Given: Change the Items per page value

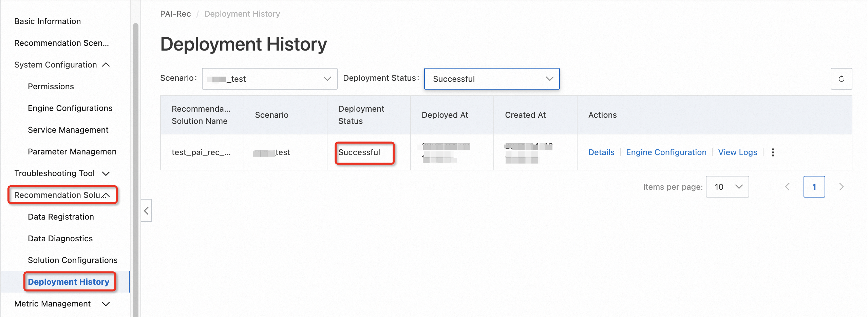Looking at the screenshot, I should (x=727, y=187).
